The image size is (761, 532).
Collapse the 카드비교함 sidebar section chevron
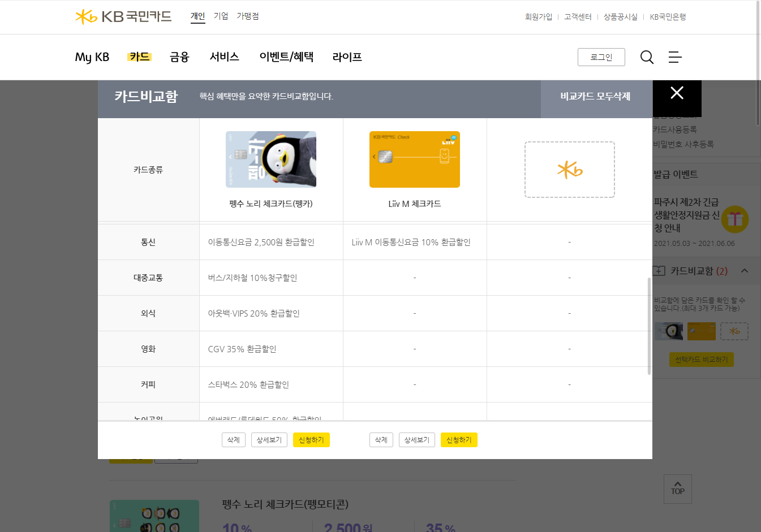pos(745,271)
